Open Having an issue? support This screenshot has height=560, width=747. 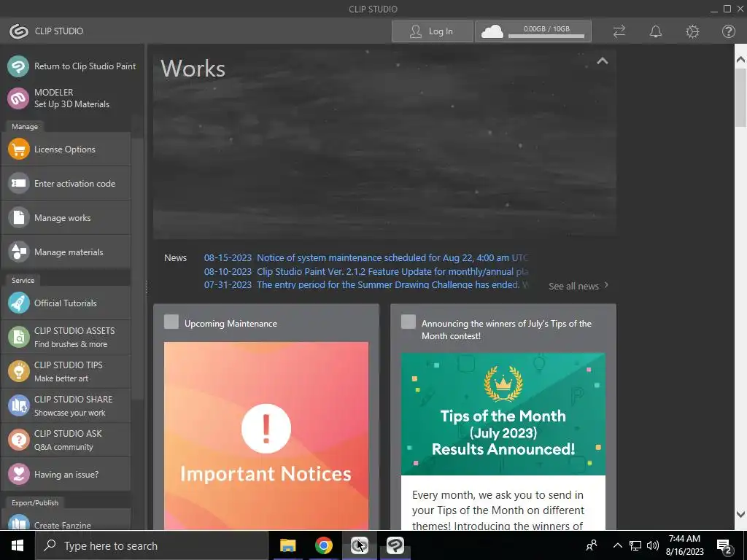pos(66,474)
